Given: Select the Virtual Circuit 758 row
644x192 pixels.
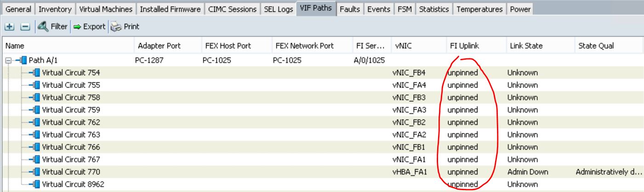Looking at the screenshot, I should tap(322, 98).
